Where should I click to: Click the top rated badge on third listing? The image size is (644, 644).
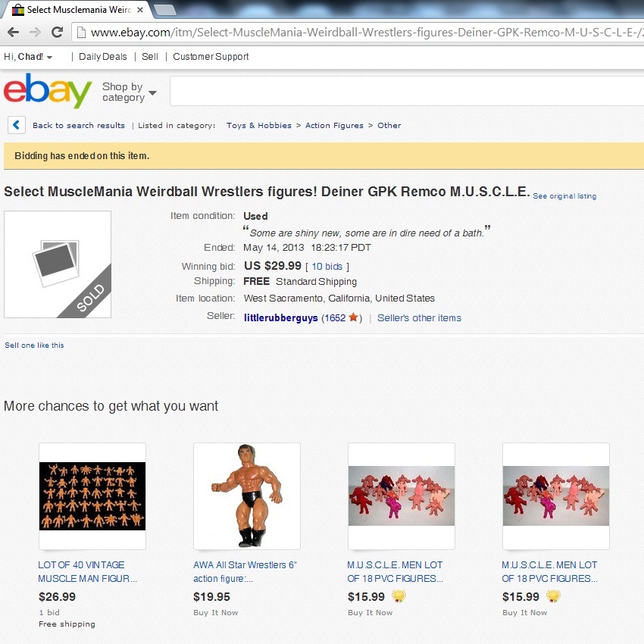tap(398, 596)
